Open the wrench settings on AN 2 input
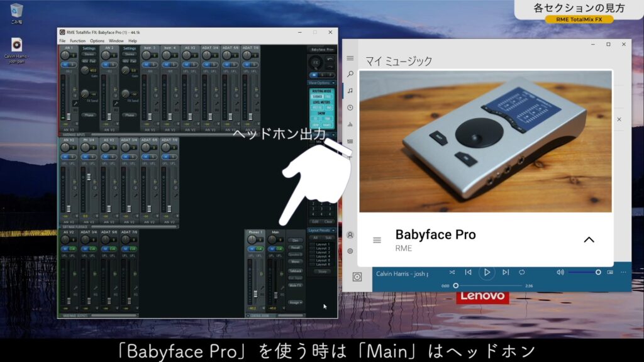 coord(116,104)
